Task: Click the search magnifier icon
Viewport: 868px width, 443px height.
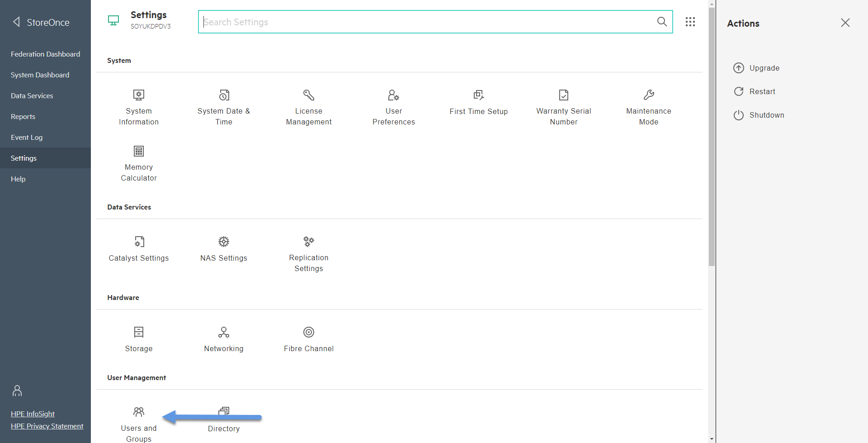Action: pos(662,22)
